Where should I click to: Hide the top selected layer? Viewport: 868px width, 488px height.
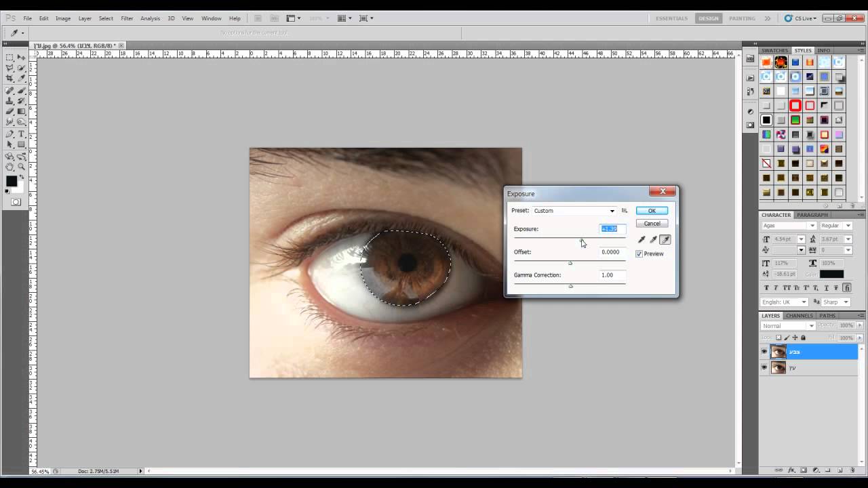(764, 352)
